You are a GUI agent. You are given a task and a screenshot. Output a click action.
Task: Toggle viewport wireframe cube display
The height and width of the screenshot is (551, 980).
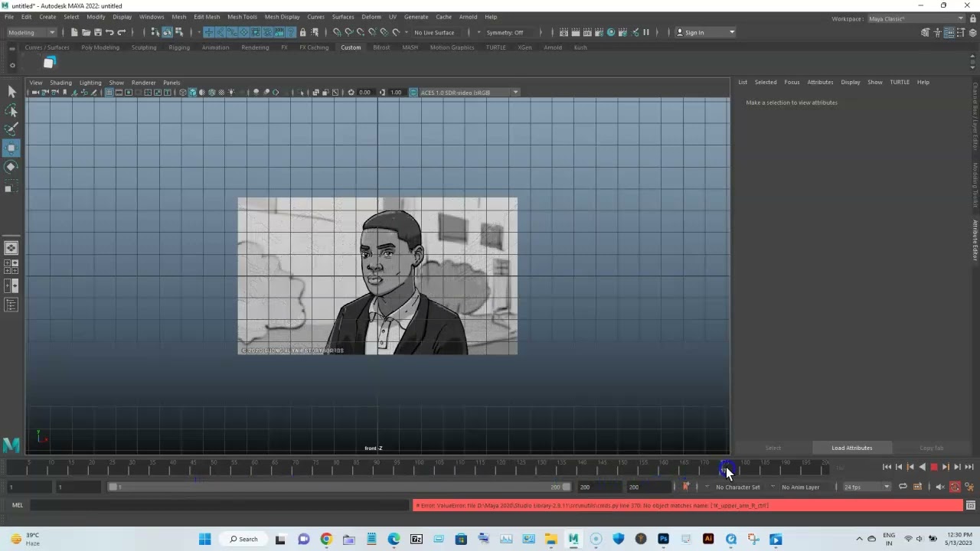point(182,93)
